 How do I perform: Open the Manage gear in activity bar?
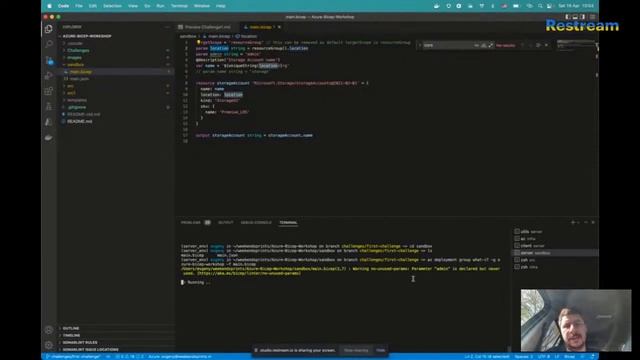(x=49, y=345)
